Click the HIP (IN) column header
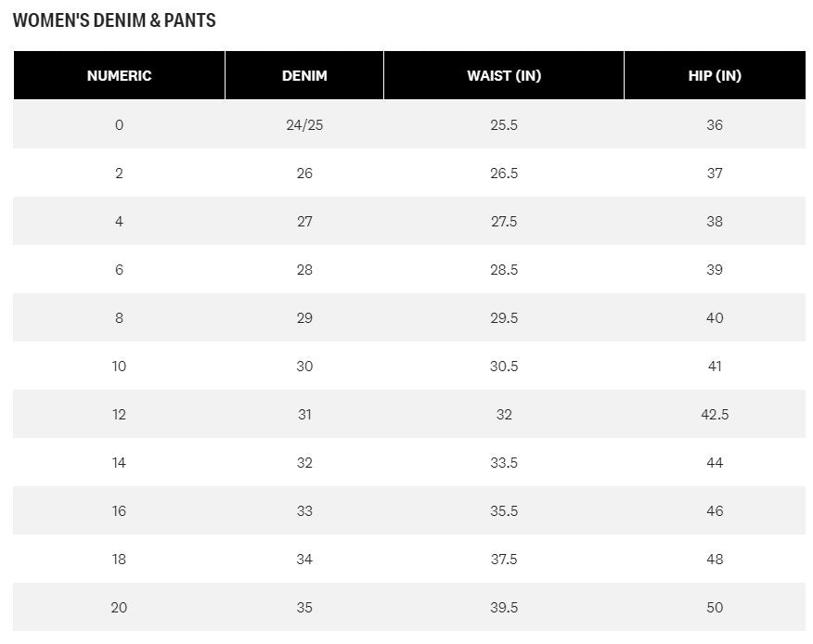813x644 pixels. click(715, 76)
